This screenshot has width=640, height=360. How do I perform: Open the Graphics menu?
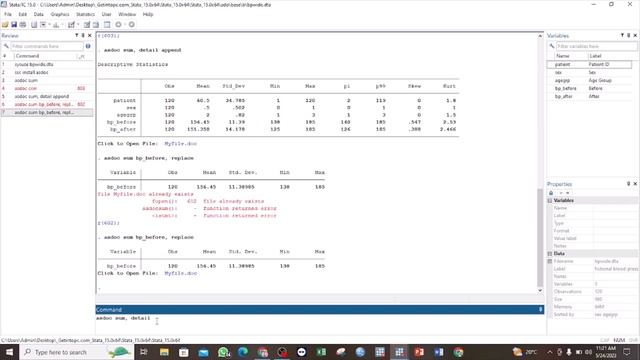tap(60, 14)
